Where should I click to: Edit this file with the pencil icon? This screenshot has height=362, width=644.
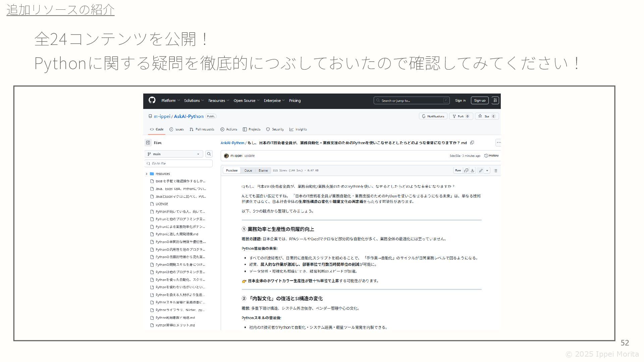(481, 170)
